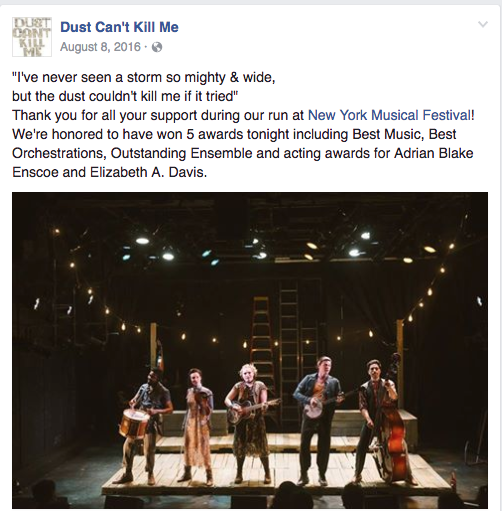Click the guitarist at center of photo
This screenshot has height=511, width=502.
[248, 422]
